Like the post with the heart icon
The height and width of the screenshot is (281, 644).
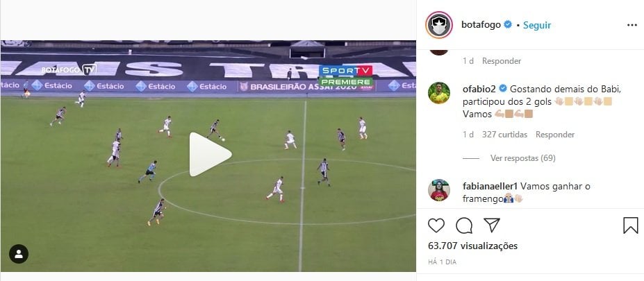tap(436, 225)
